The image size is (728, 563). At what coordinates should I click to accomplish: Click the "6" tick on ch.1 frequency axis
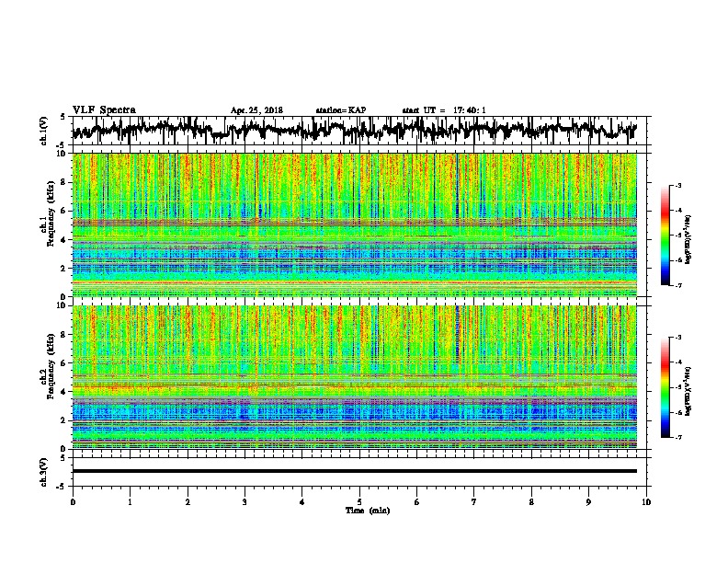tap(64, 211)
